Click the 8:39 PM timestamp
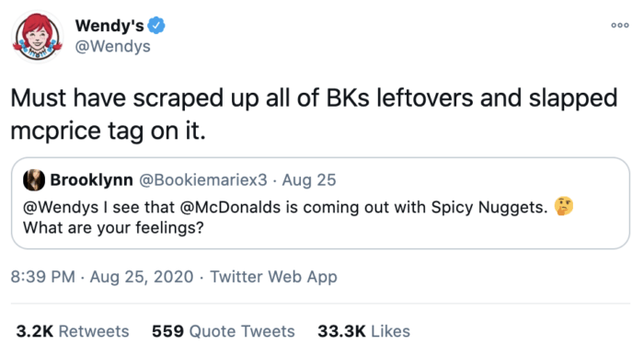The image size is (644, 356). [43, 277]
